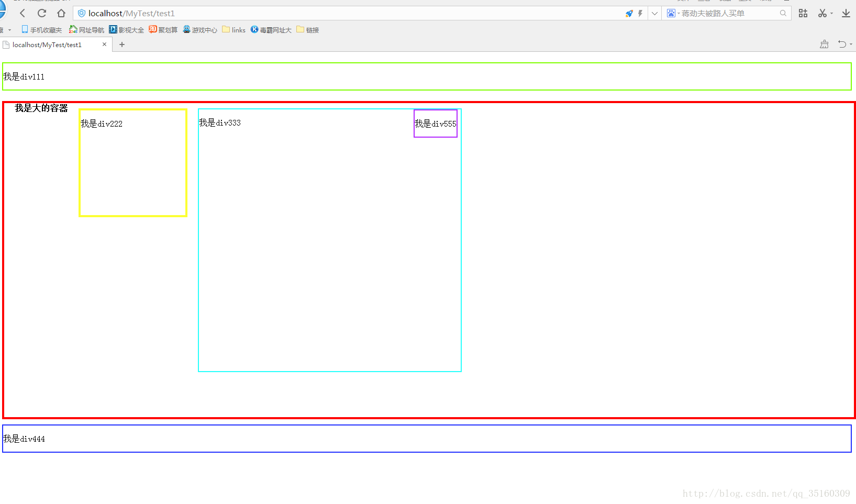Click the text 我是div444
The width and height of the screenshot is (856, 504).
pyautogui.click(x=24, y=439)
